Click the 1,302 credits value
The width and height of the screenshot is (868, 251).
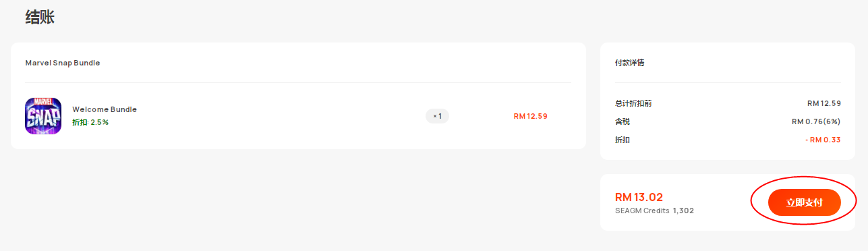(x=683, y=211)
